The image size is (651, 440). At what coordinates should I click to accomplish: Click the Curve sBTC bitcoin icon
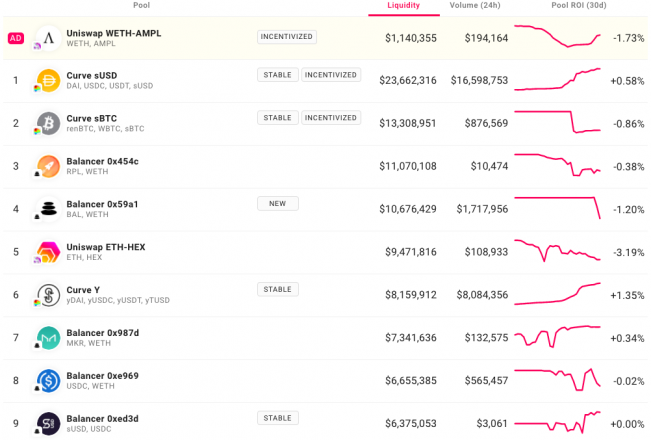[49, 123]
